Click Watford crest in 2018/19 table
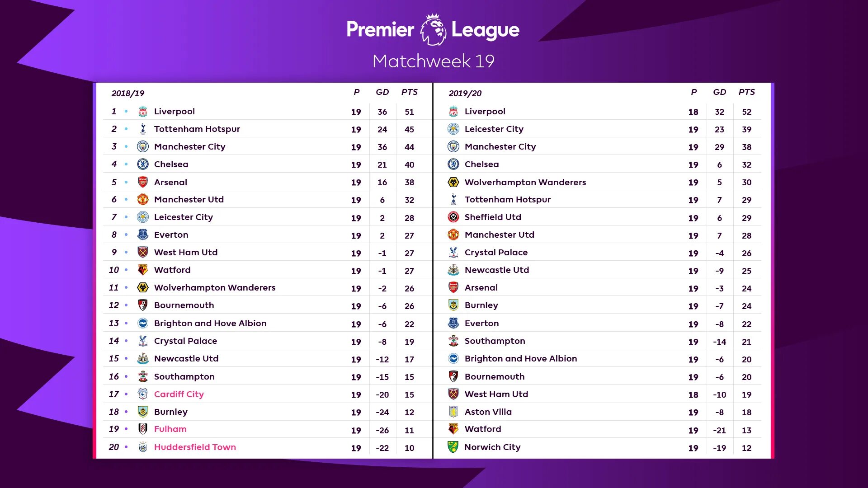This screenshot has height=488, width=868. coord(143,270)
